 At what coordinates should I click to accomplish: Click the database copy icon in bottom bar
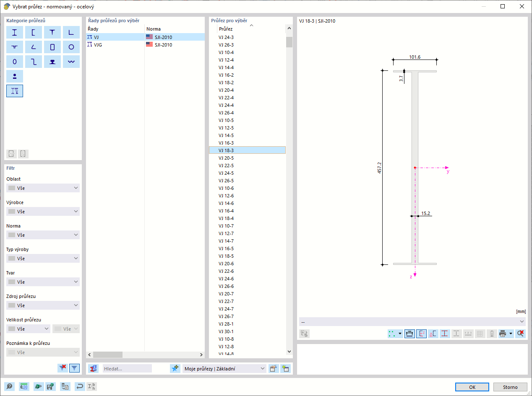pos(65,387)
